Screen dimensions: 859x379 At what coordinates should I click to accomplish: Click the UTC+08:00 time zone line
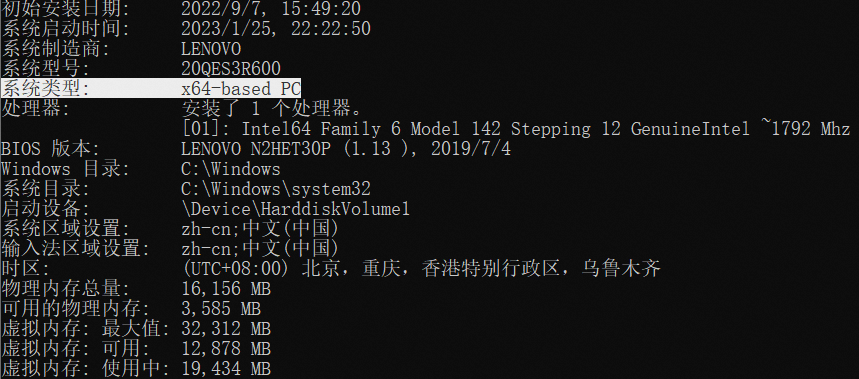pos(421,268)
